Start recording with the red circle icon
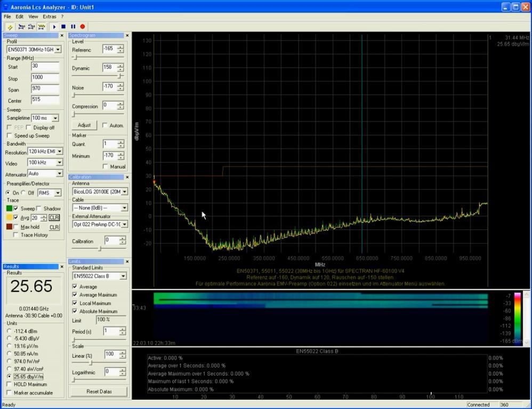 [x=83, y=27]
